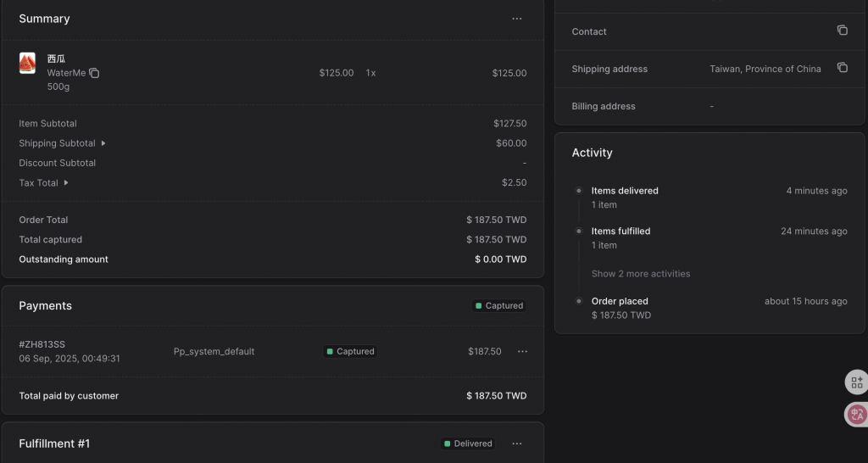Select the Items fulfilled activity entry
Image resolution: width=868 pixels, height=463 pixels.
[x=620, y=231]
